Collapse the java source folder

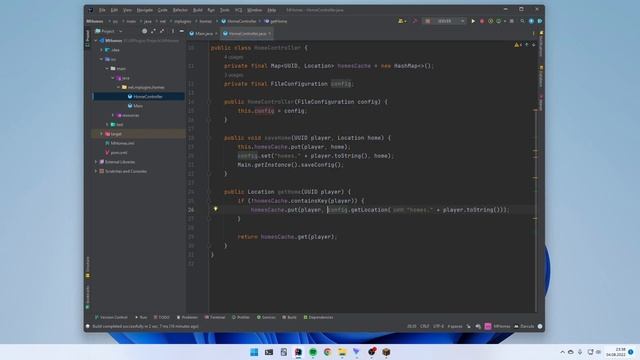coord(113,78)
